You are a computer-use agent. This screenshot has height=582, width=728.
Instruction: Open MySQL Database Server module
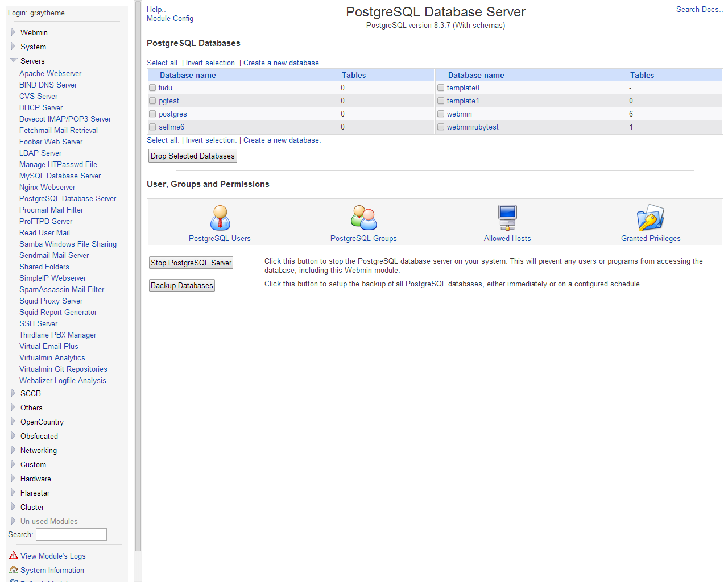60,176
